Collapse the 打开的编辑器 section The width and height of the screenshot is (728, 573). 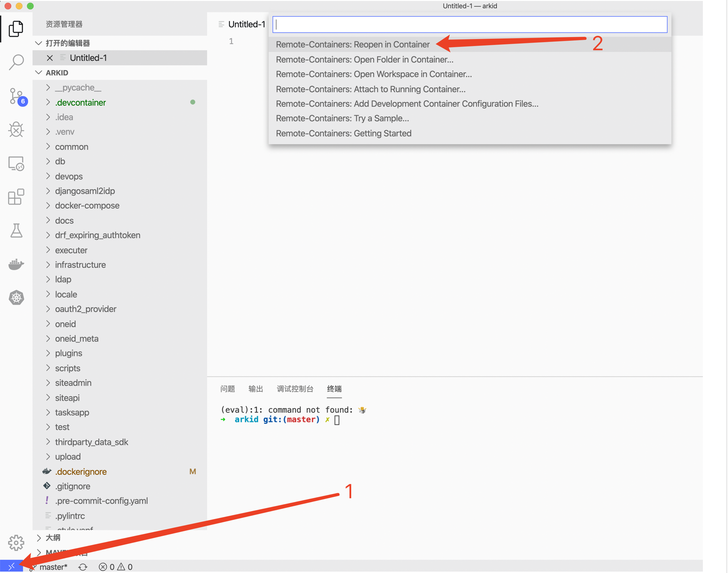pos(120,43)
